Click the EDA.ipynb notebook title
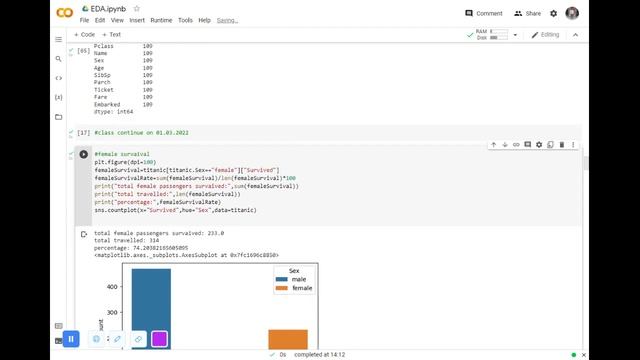Screen dimensions: 640x360 click(x=108, y=9)
